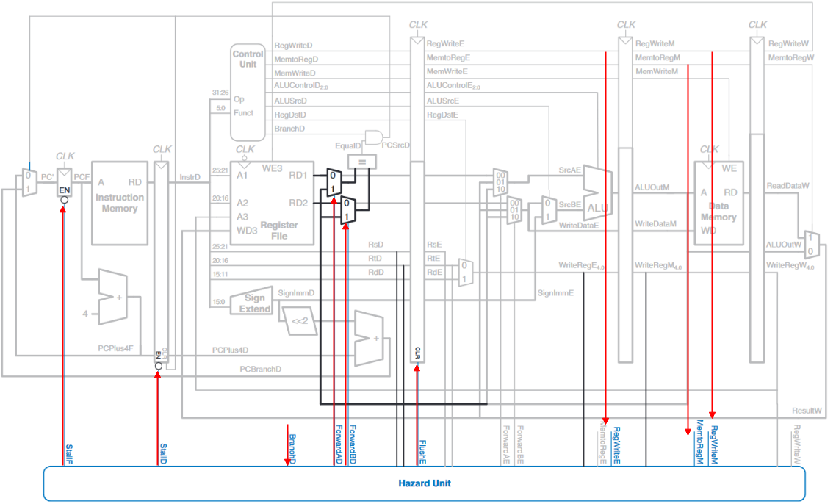Click the Instruction Memory block
The height and width of the screenshot is (504, 836).
point(119,203)
